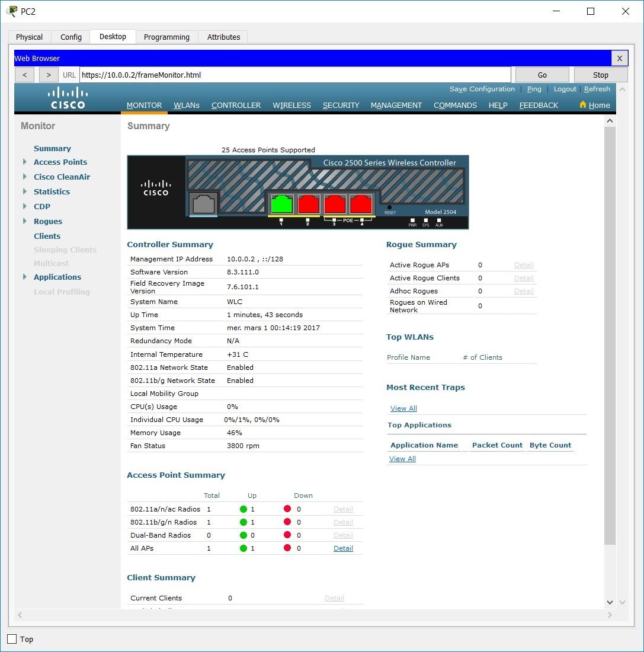The image size is (644, 652).
Task: Click Byte Count column header
Action: pos(550,445)
